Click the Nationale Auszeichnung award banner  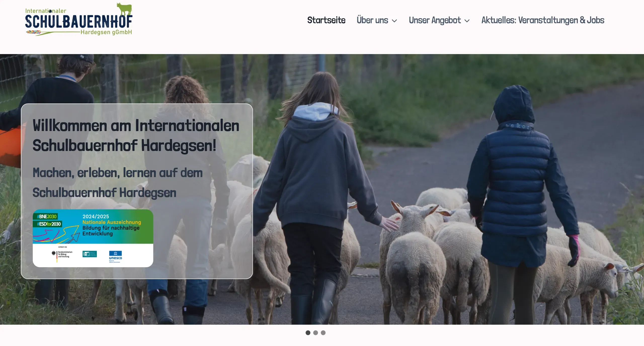pyautogui.click(x=93, y=238)
